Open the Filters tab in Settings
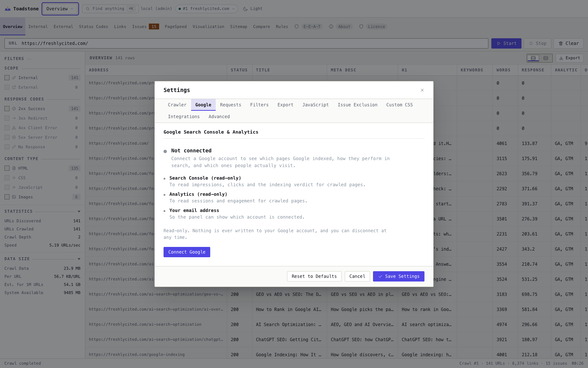The height and width of the screenshot is (368, 588). pos(259,105)
